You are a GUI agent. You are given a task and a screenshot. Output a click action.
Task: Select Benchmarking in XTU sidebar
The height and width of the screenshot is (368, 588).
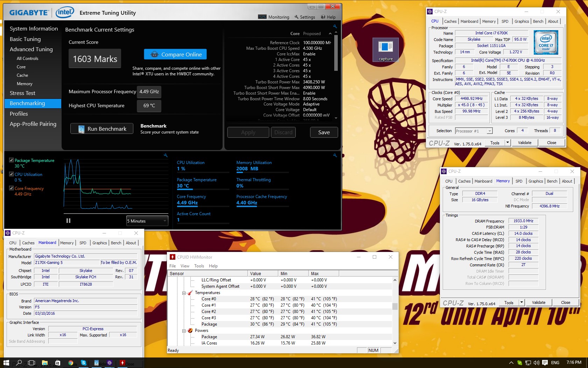(33, 103)
